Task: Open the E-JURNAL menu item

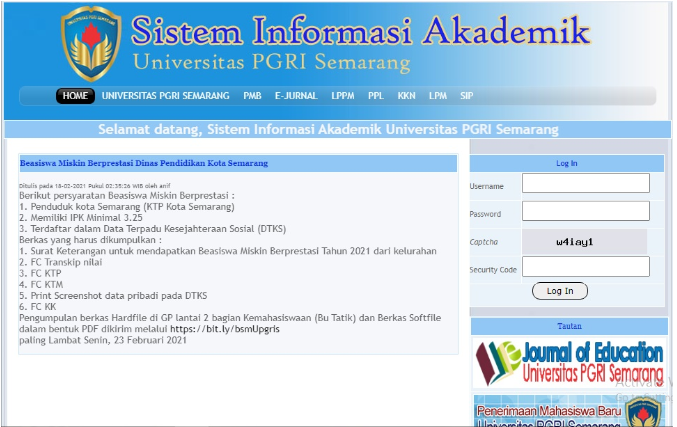Action: pos(296,96)
